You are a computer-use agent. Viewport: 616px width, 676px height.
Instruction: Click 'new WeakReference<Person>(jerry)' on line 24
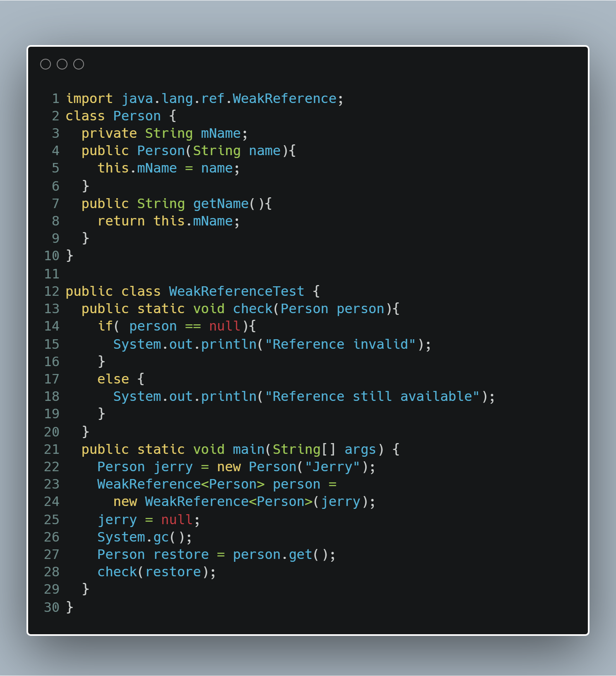(x=241, y=501)
